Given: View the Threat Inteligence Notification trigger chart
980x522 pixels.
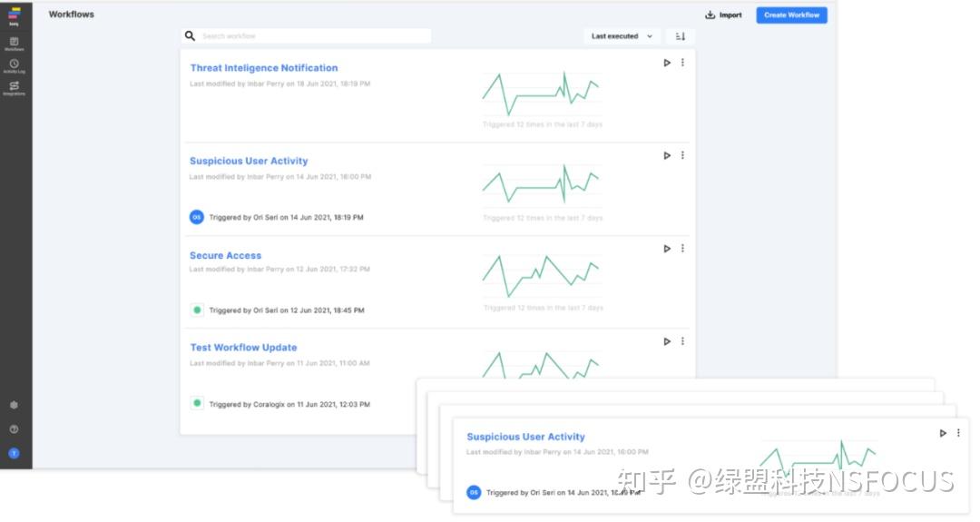Looking at the screenshot, I should (541, 94).
